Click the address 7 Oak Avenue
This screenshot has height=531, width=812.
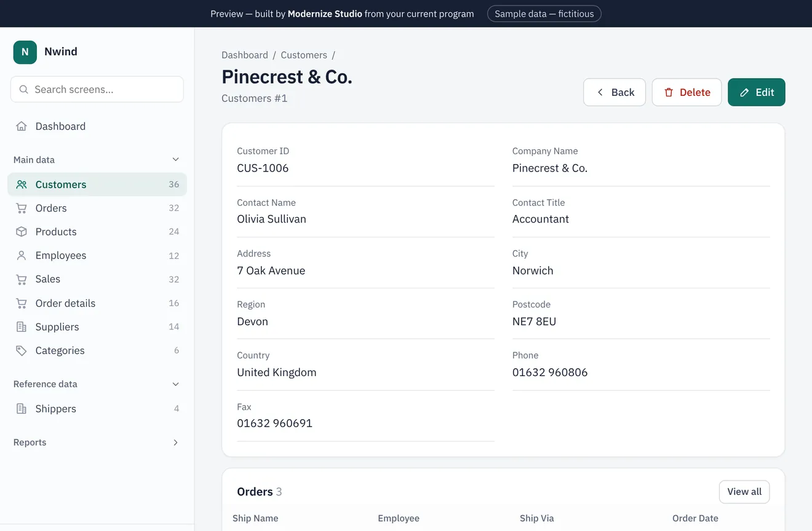click(x=271, y=271)
